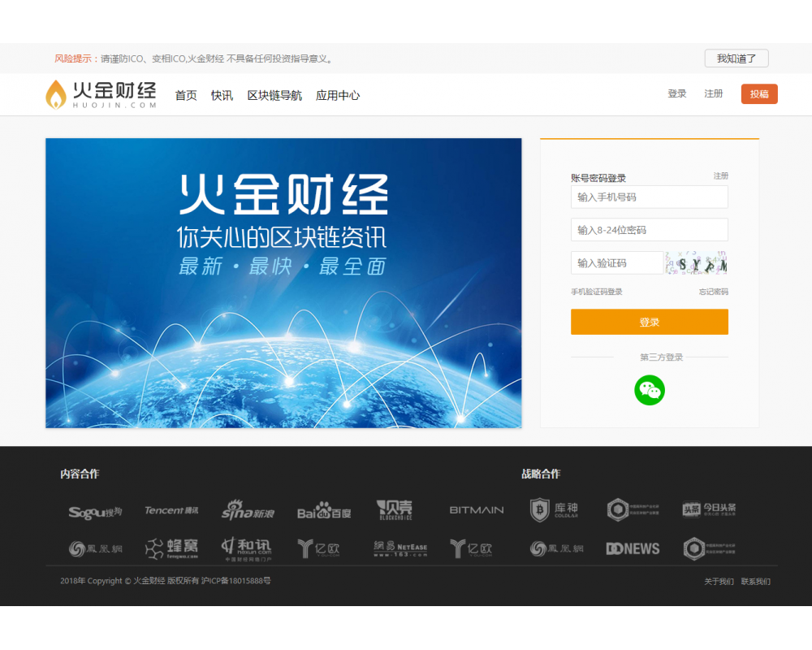This screenshot has width=812, height=650.
Task: Open the 区块链导航 nav item
Action: coord(274,95)
